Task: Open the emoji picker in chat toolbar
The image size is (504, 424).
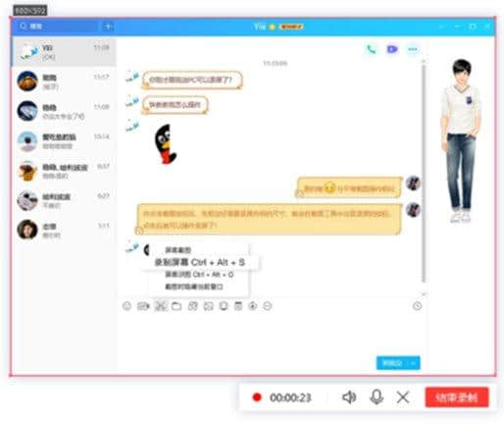Action: (x=127, y=306)
